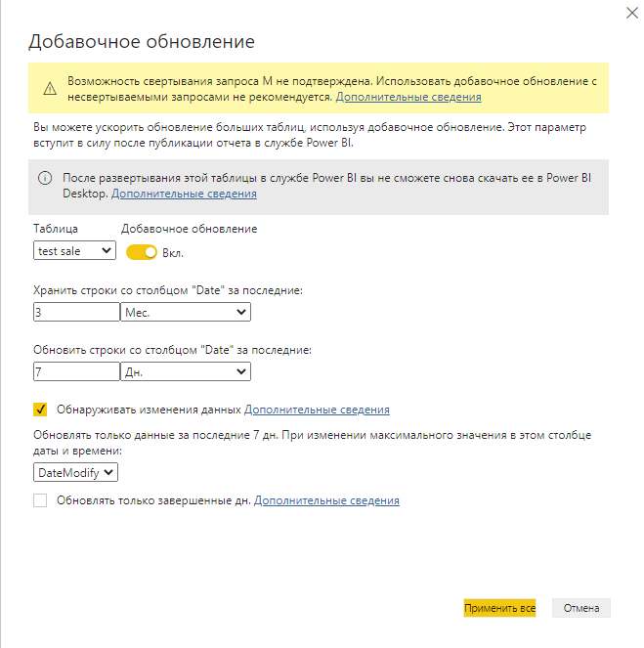Click the 'Добавочное обновление' dialog title
This screenshot has width=644, height=648.
click(142, 41)
